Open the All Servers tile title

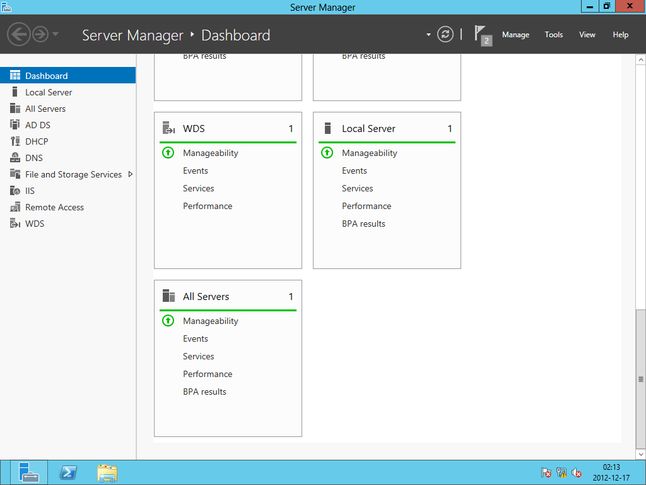206,297
